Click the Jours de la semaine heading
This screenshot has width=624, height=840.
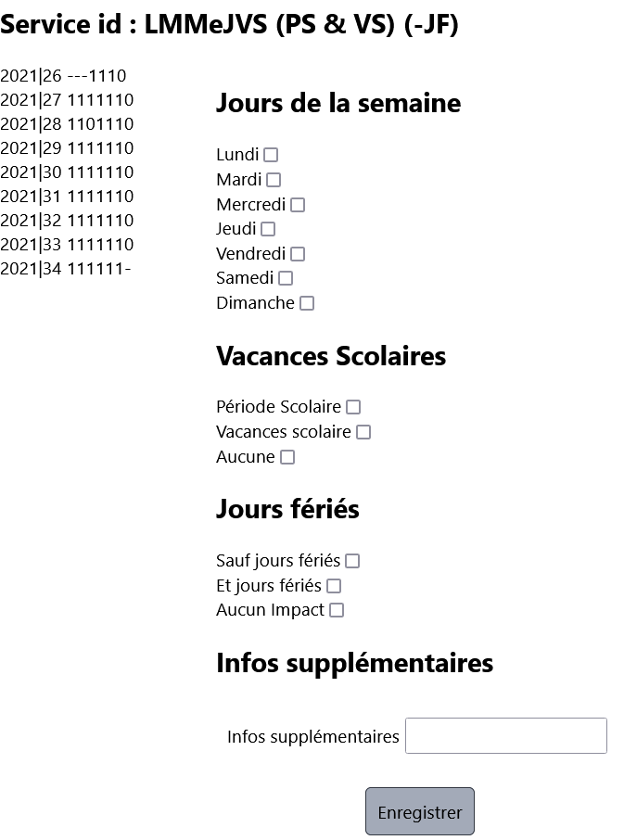[x=338, y=103]
